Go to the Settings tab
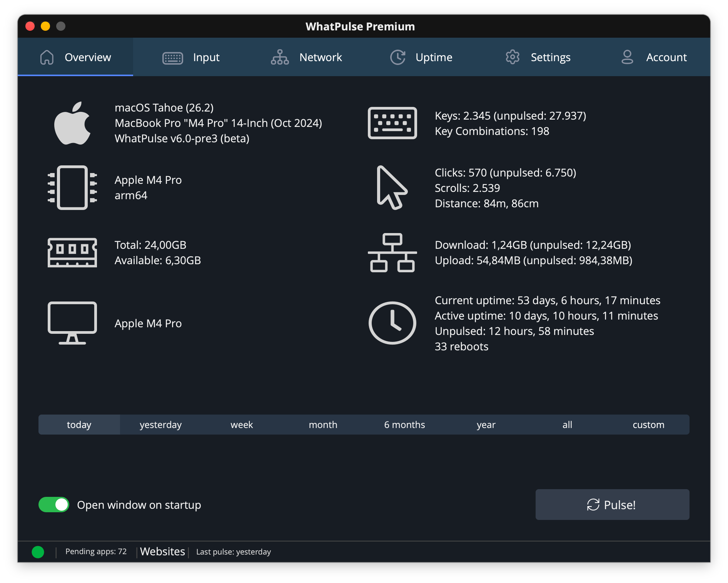This screenshot has height=583, width=728. (538, 57)
